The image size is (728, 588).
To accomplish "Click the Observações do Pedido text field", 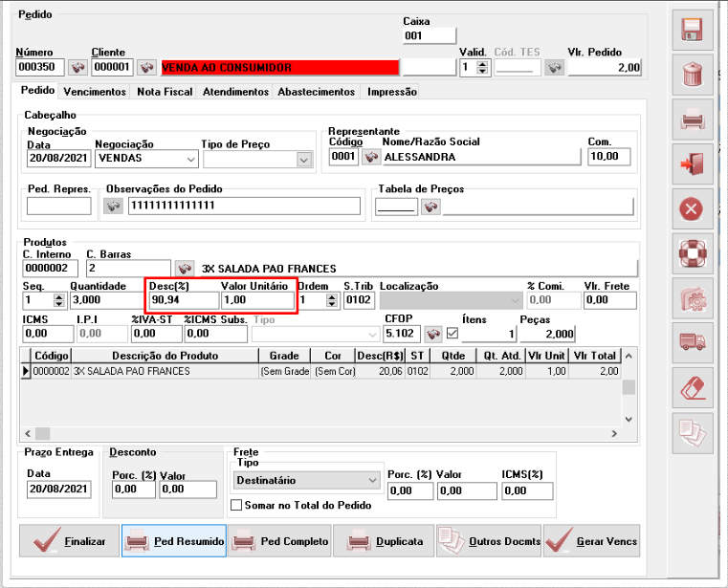I will (x=244, y=206).
